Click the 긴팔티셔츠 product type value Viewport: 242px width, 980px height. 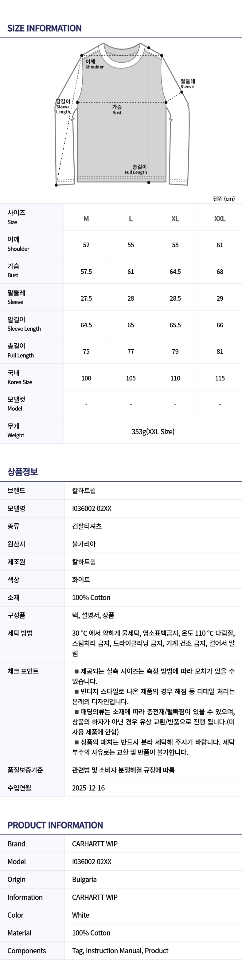[87, 526]
